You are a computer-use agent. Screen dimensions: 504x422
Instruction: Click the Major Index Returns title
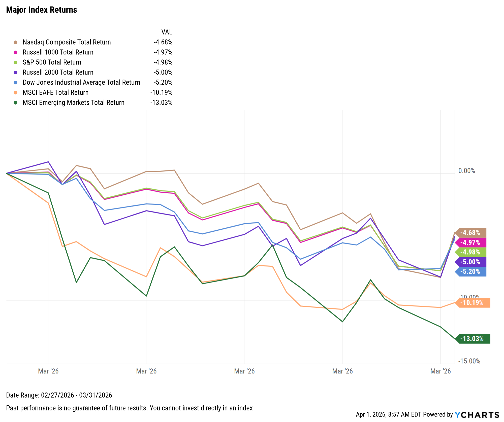tap(42, 10)
